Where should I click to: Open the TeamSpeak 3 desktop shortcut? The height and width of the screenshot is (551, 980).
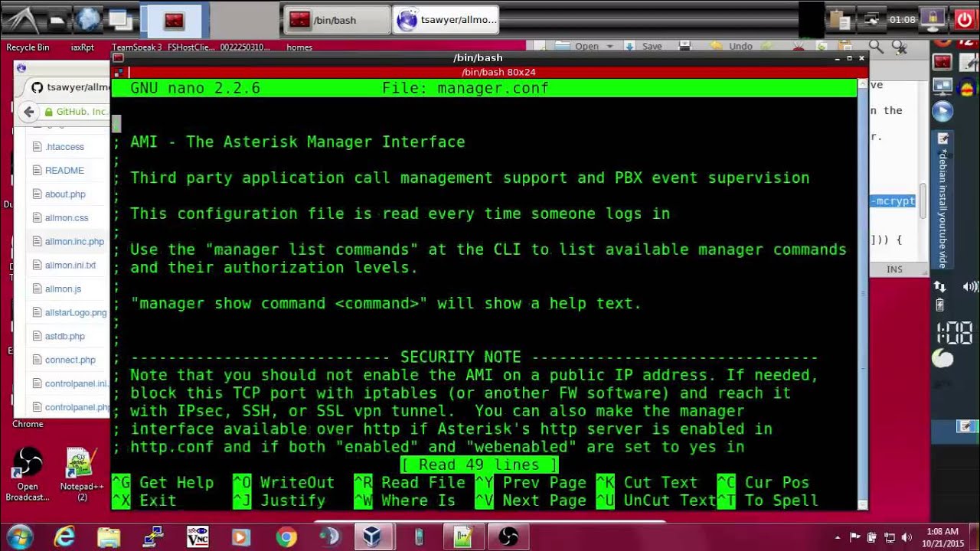(137, 47)
